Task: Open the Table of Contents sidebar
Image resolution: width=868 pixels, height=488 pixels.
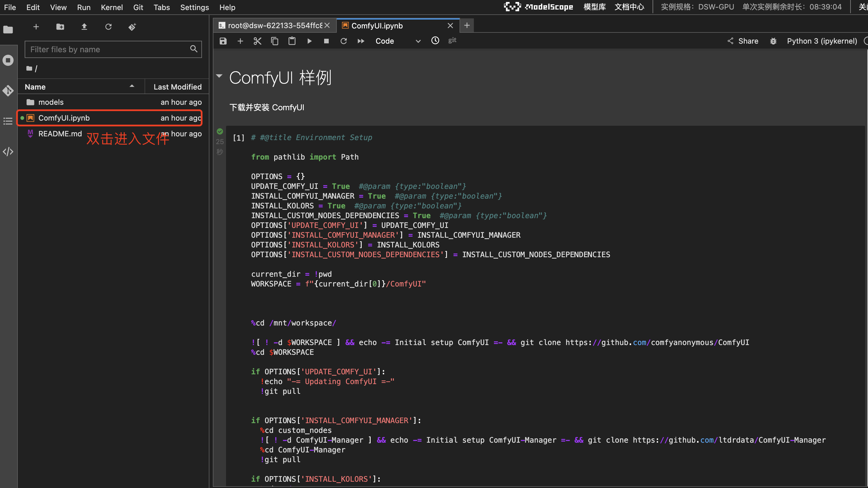Action: coord(8,121)
